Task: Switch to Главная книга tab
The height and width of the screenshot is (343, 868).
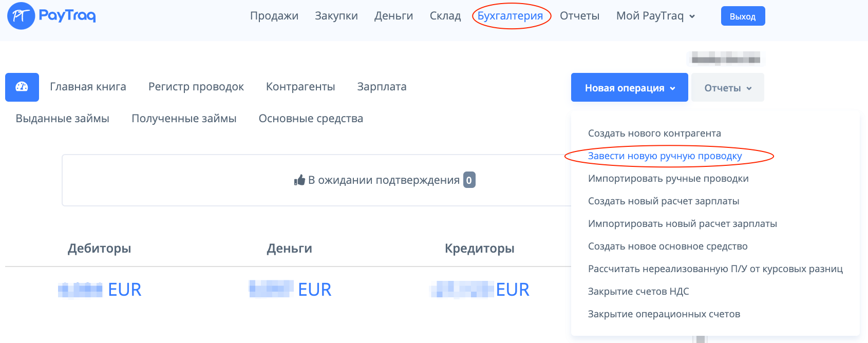Action: tap(88, 87)
